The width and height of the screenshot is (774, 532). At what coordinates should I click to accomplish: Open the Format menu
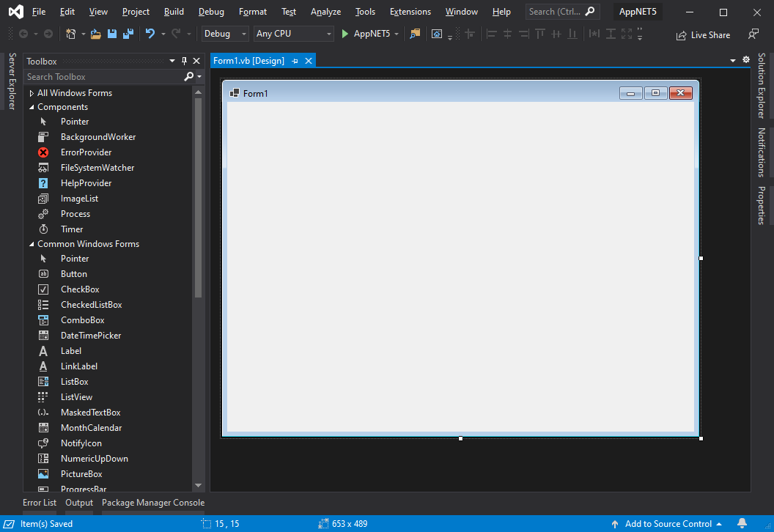tap(253, 11)
